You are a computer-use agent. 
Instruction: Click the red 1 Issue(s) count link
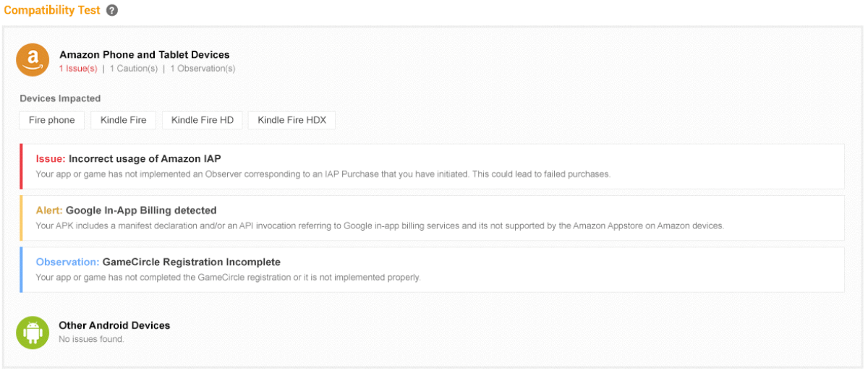78,69
